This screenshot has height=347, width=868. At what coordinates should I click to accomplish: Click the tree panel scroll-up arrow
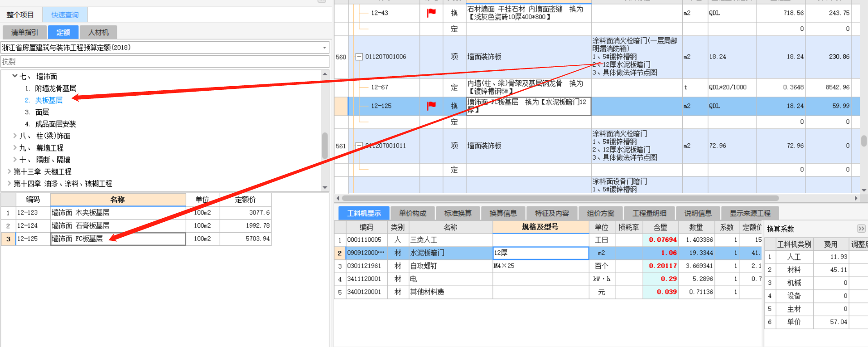[325, 74]
